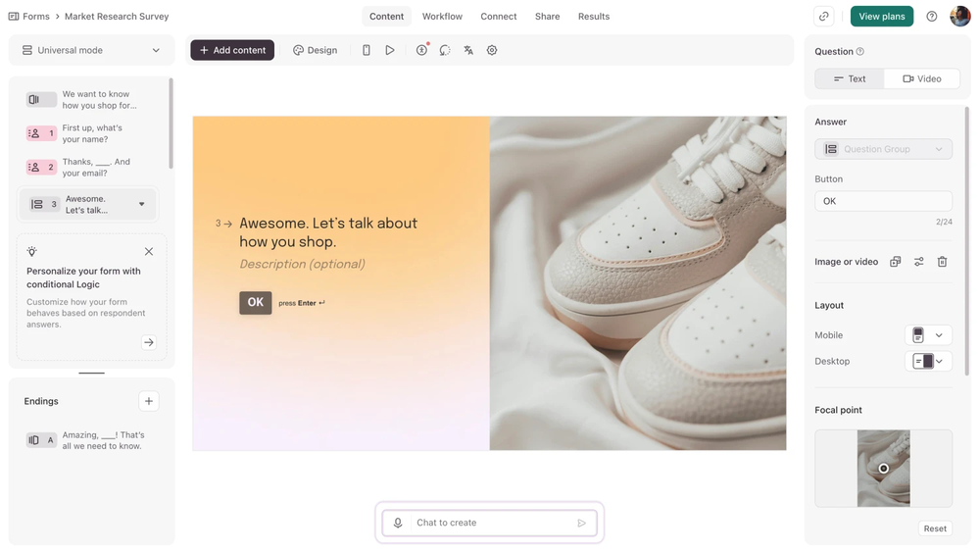
Task: Select 'First up, what's your name?' question
Action: coord(92,133)
